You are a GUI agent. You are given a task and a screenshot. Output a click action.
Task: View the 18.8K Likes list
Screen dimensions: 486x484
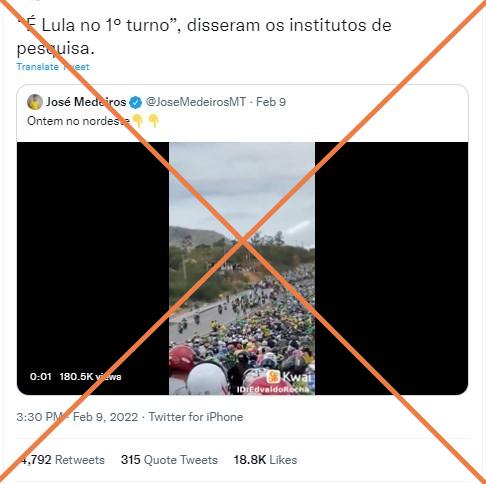tap(265, 460)
